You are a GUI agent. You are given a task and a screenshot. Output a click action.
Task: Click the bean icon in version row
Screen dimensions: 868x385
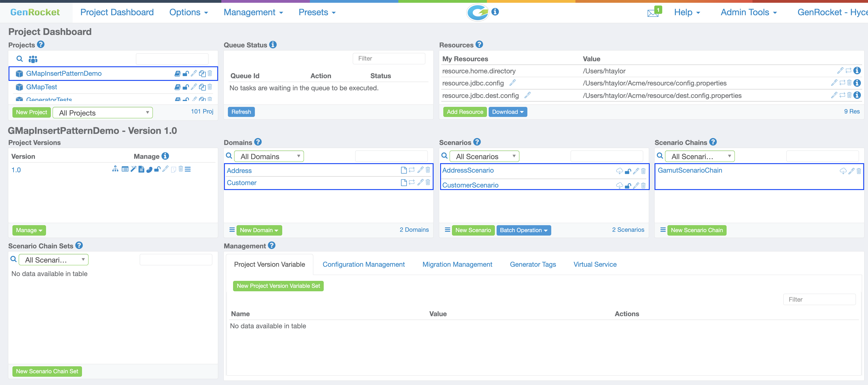point(149,169)
